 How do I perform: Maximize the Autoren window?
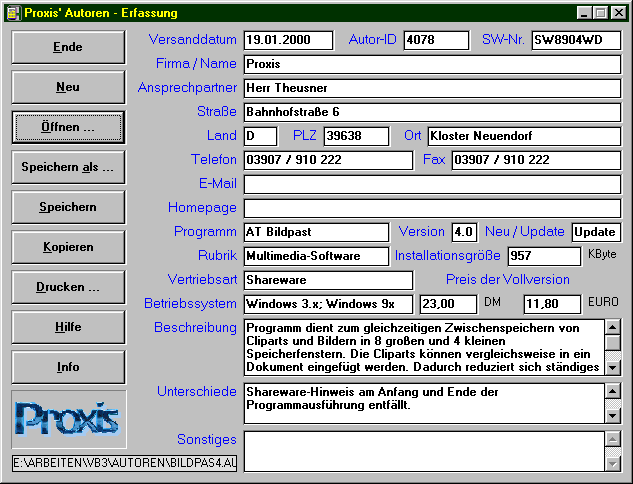[x=600, y=13]
